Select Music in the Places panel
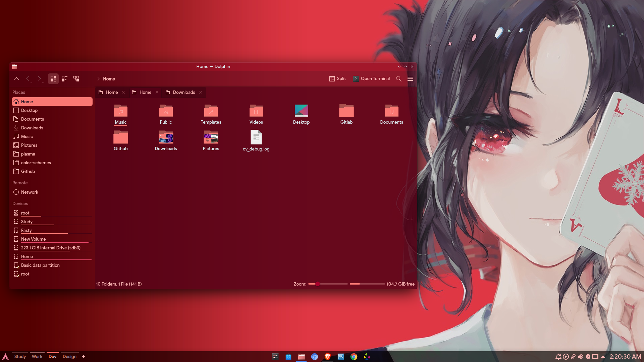This screenshot has height=362, width=644. [x=52, y=136]
